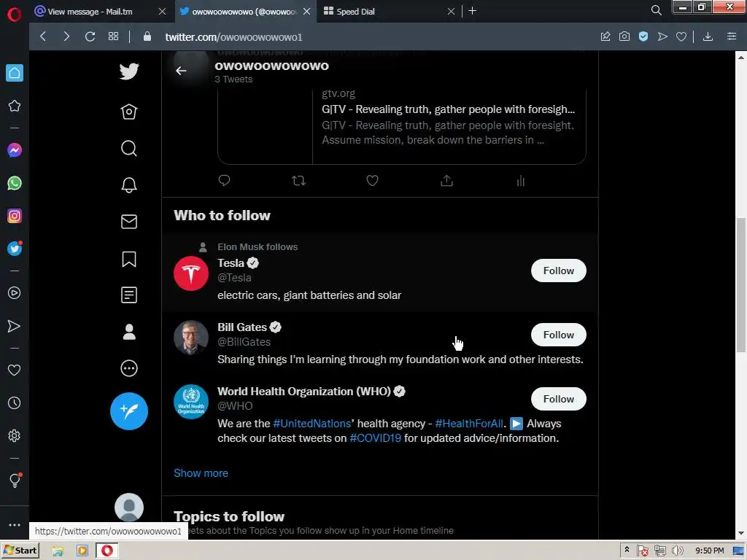
Task: Click Show more under Who to follow
Action: (201, 473)
